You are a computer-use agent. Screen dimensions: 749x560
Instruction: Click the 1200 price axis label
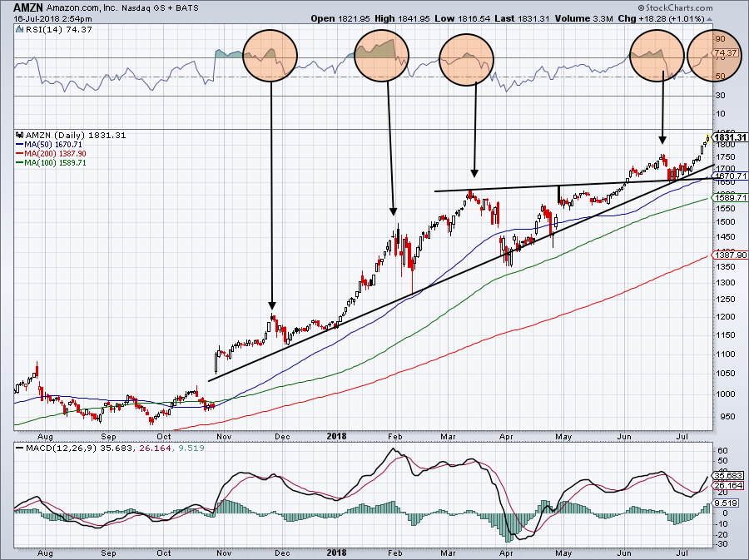coord(725,316)
